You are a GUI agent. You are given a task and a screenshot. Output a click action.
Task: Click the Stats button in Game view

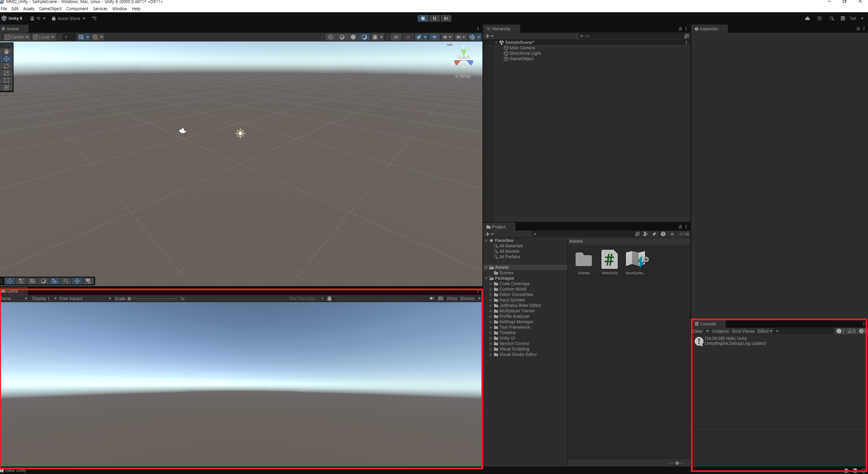pos(452,298)
